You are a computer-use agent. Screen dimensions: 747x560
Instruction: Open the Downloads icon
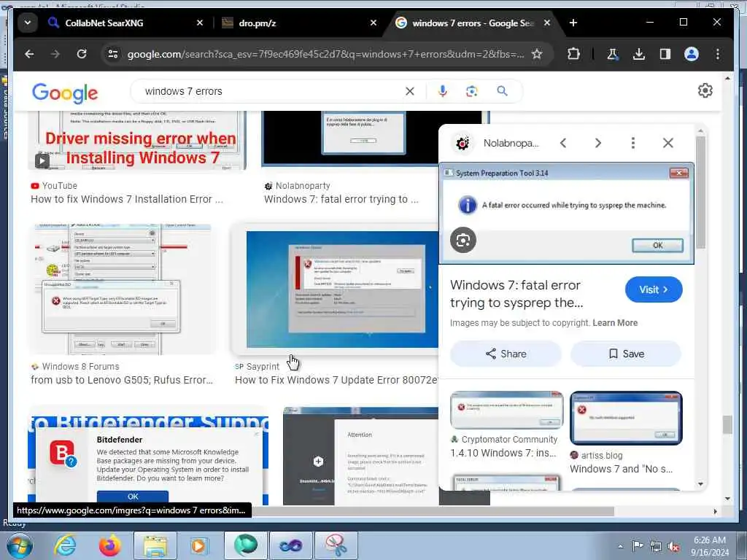point(639,54)
